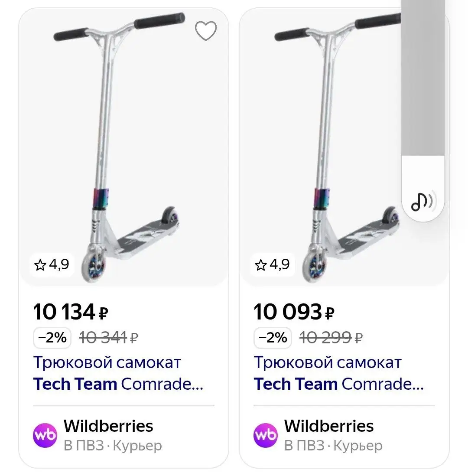Open the Tech Team Comrade title on the 10 093 ₽ card
The image size is (468, 476).
tap(338, 373)
